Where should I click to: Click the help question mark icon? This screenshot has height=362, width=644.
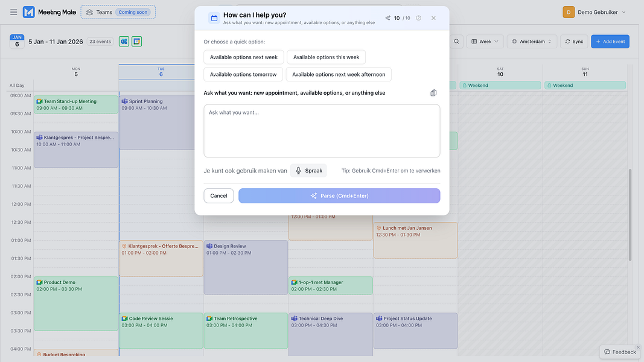coord(418,18)
